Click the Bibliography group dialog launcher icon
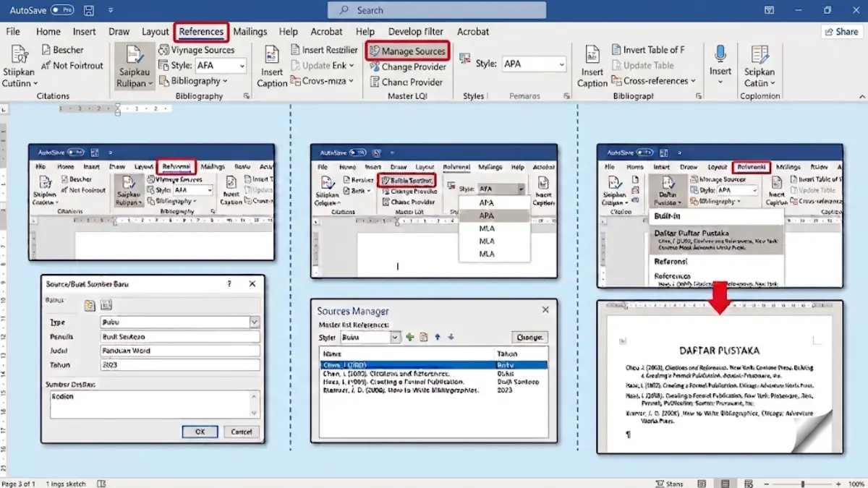 point(247,96)
